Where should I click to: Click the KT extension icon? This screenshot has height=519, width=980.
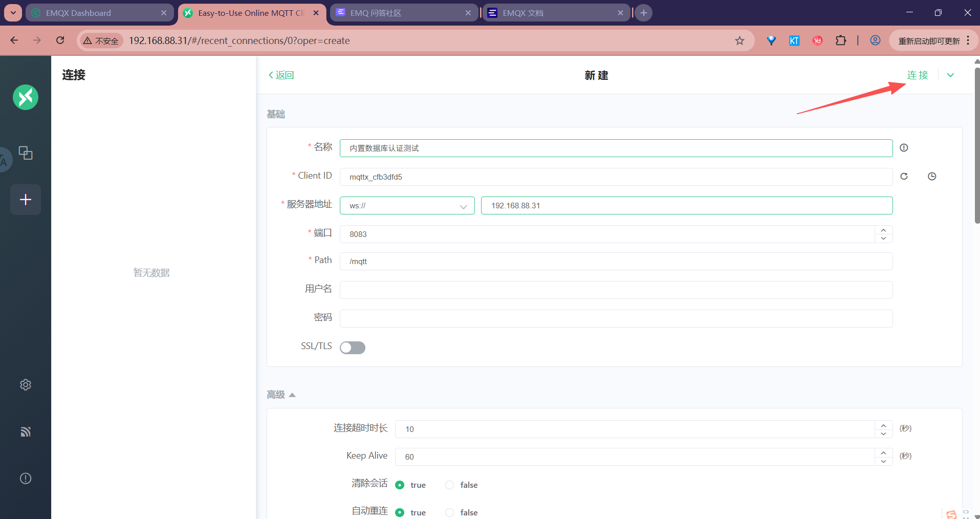point(794,40)
